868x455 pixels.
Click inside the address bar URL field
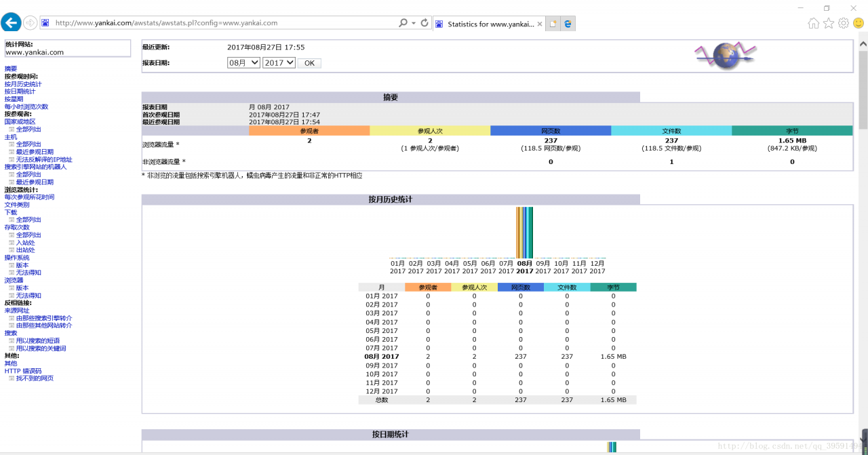point(203,22)
